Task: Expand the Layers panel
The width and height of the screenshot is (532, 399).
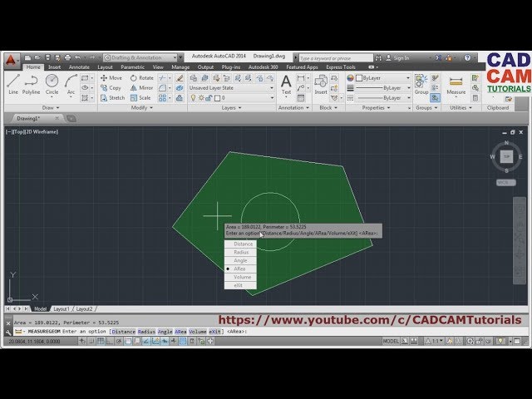Action: point(231,108)
